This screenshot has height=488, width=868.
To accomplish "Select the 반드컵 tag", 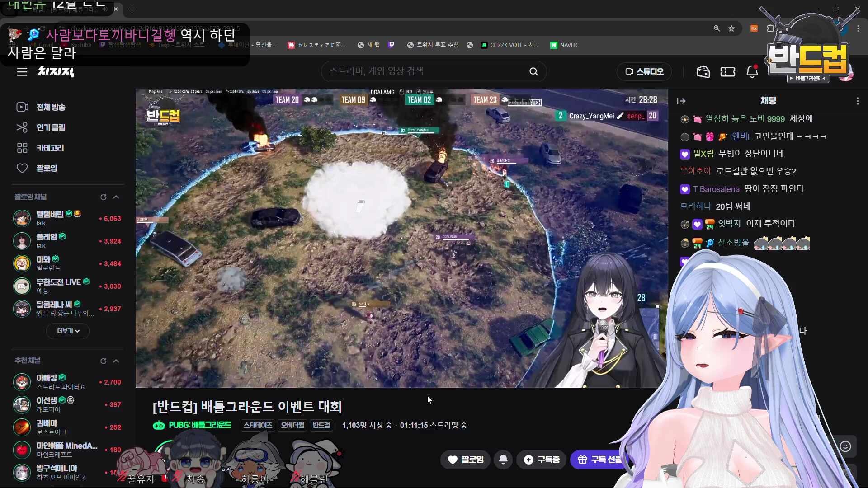I will [x=321, y=425].
